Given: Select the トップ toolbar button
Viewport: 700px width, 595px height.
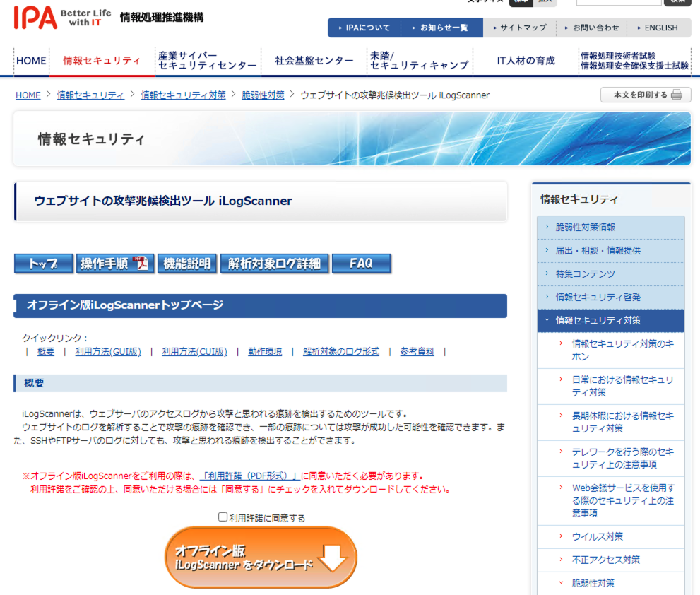Looking at the screenshot, I should pos(45,263).
